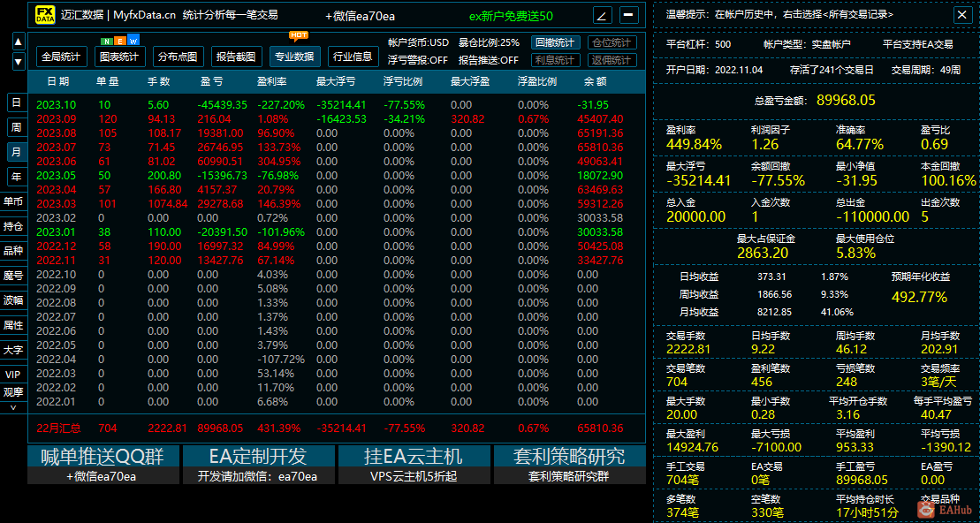Click the 22月汇总 summary row label
The image size is (980, 523).
pyautogui.click(x=58, y=428)
